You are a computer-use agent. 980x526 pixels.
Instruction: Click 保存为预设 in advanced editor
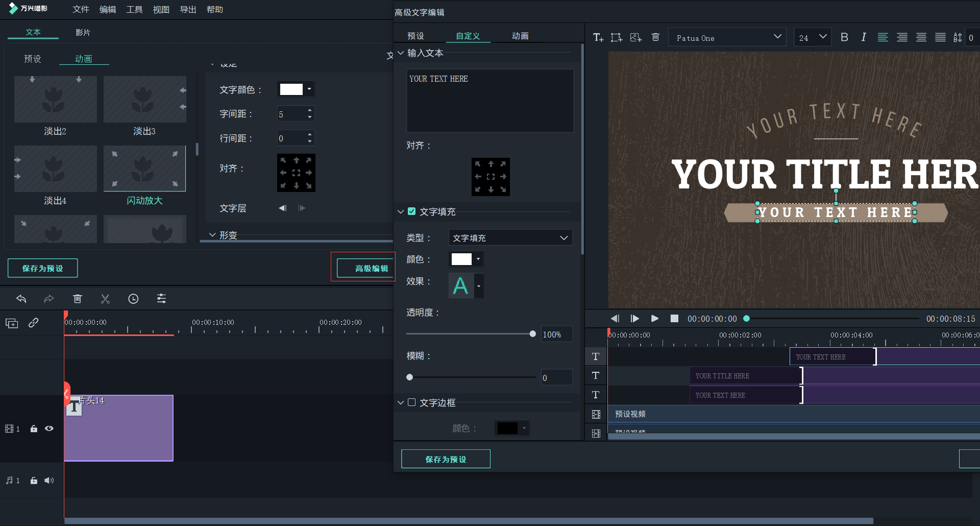(x=446, y=459)
